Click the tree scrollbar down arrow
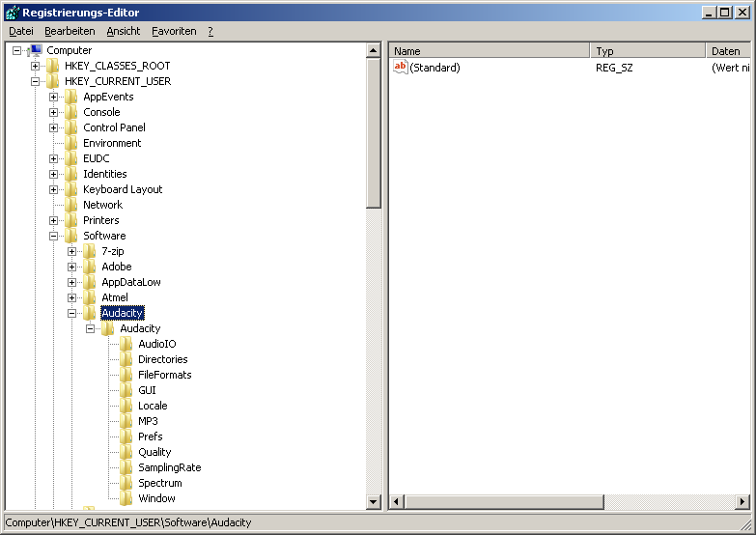 coord(374,502)
